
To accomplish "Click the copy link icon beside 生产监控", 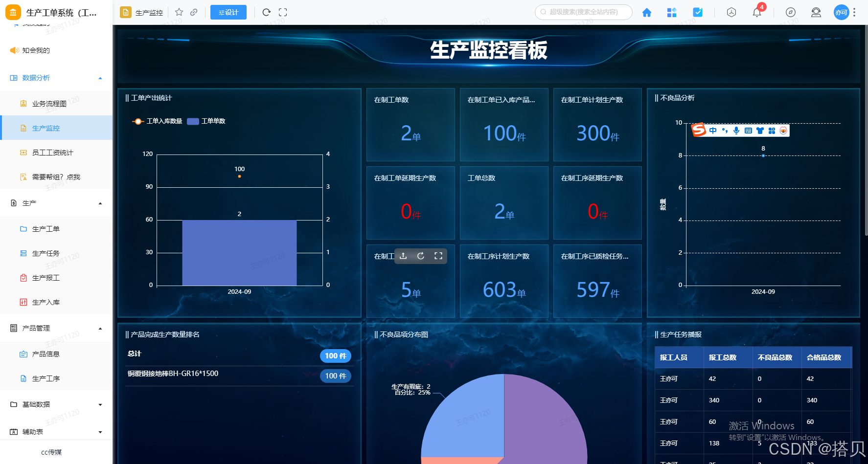I will [193, 12].
